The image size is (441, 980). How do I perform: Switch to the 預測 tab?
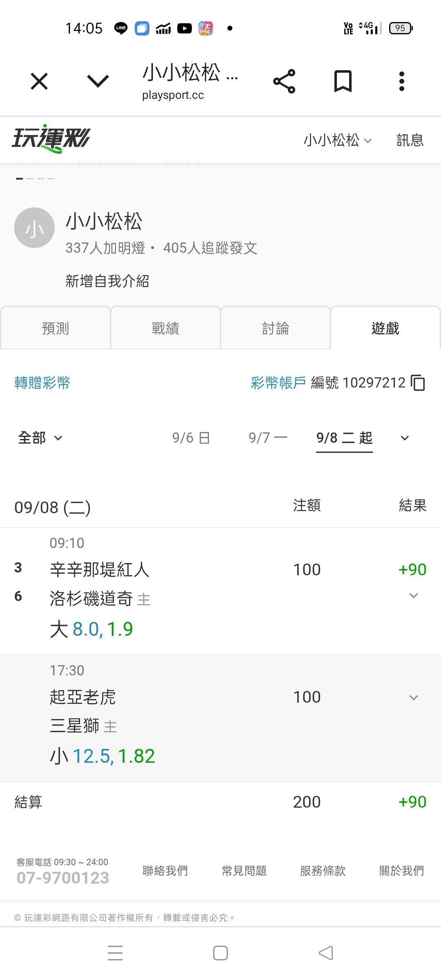(56, 328)
